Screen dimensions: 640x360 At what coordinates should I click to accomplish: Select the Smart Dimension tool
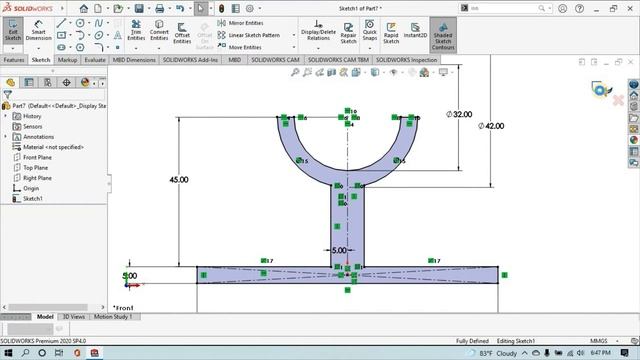click(x=38, y=31)
